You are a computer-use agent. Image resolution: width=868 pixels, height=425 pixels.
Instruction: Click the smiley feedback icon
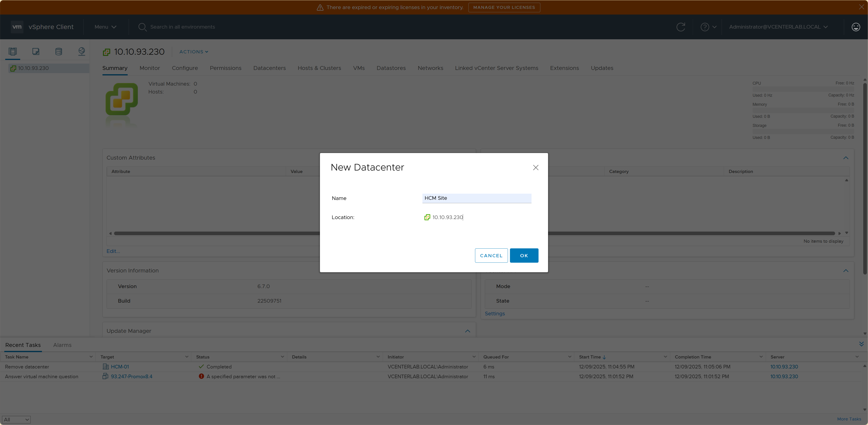pos(856,27)
